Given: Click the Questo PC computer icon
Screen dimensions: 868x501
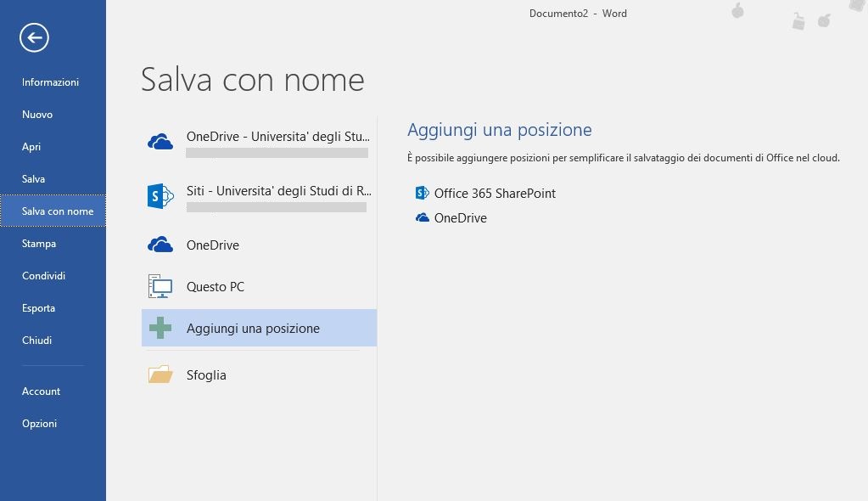Looking at the screenshot, I should tap(160, 286).
